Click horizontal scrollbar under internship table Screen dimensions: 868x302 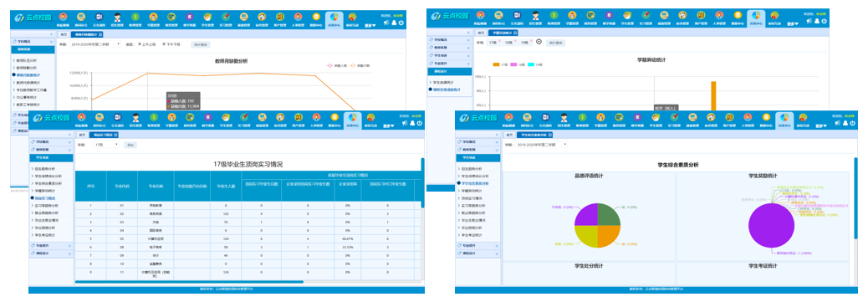click(x=188, y=282)
